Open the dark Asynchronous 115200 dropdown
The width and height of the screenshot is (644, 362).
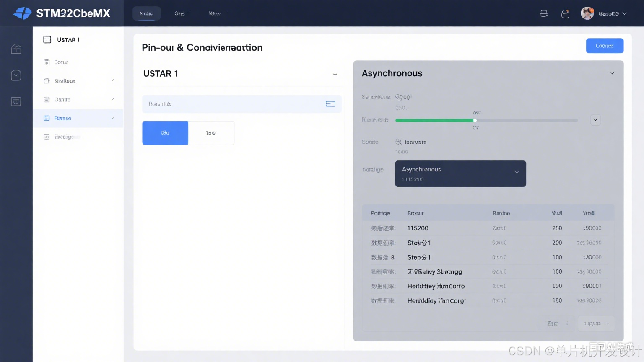(x=460, y=173)
